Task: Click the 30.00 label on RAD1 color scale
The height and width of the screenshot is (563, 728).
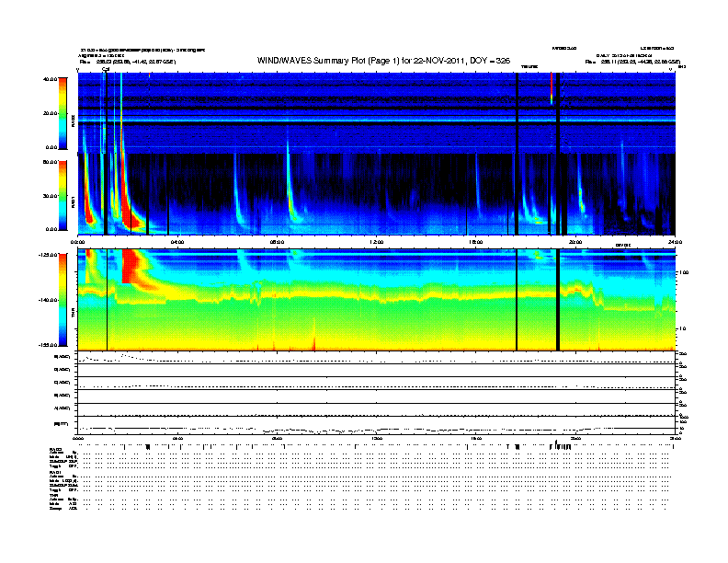Action: tap(51, 196)
